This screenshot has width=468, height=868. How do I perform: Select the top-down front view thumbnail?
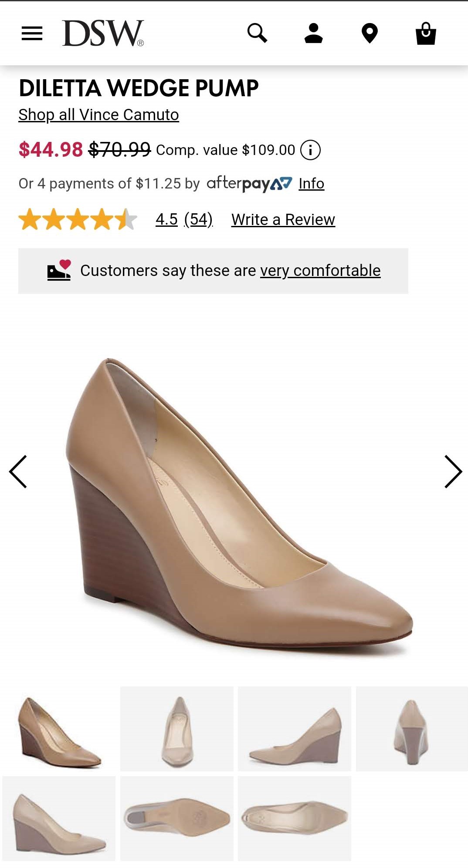coord(177,729)
